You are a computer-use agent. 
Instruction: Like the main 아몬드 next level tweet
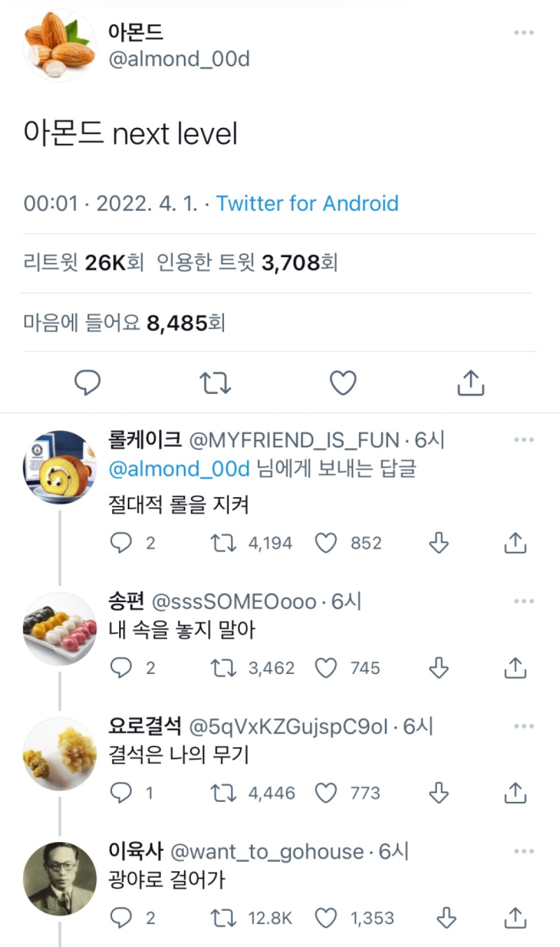pos(343,383)
